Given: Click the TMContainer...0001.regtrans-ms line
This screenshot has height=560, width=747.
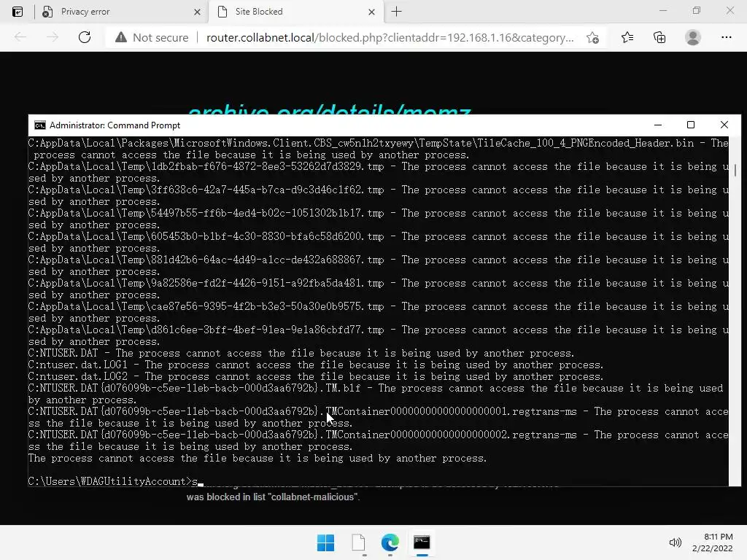Looking at the screenshot, I should click(x=379, y=417).
